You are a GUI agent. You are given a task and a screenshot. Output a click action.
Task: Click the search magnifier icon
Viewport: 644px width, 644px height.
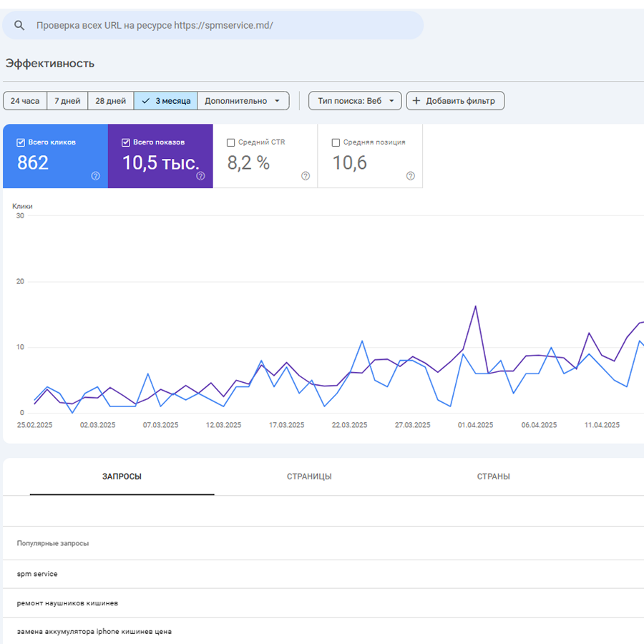(20, 26)
